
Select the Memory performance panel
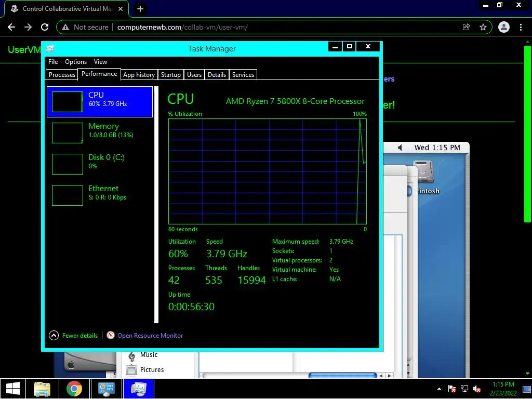pyautogui.click(x=99, y=132)
